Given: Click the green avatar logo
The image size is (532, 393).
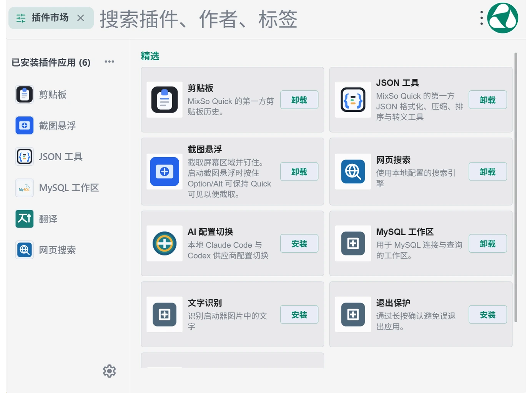Looking at the screenshot, I should click(503, 18).
